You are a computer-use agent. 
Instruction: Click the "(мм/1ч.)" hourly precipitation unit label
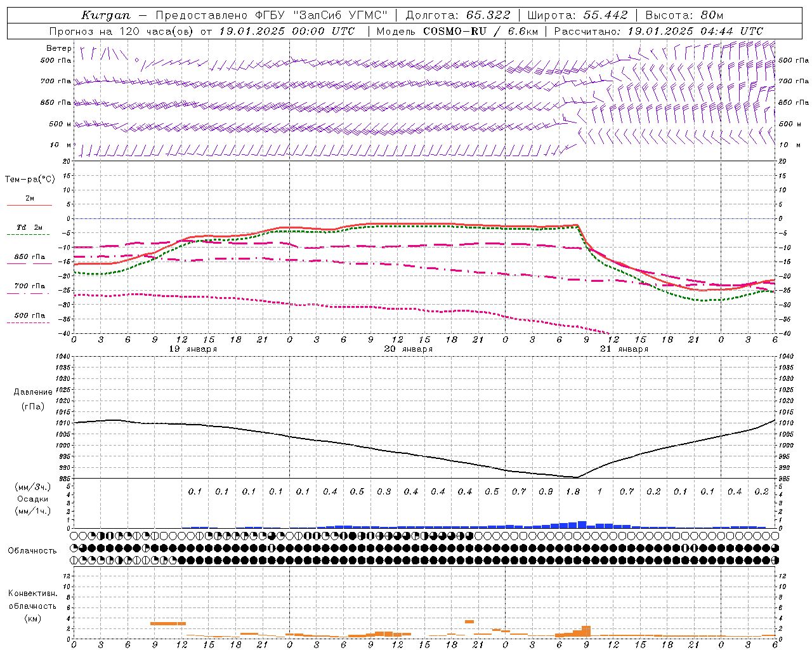click(33, 511)
